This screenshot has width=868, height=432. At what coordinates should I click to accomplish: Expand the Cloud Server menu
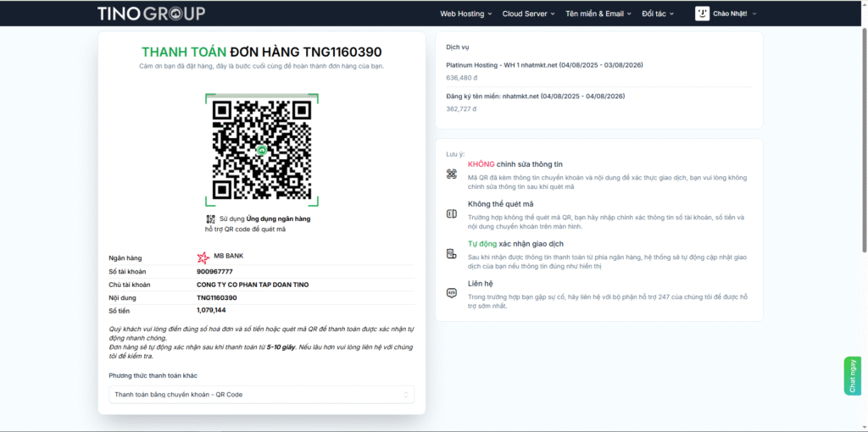[x=528, y=14]
